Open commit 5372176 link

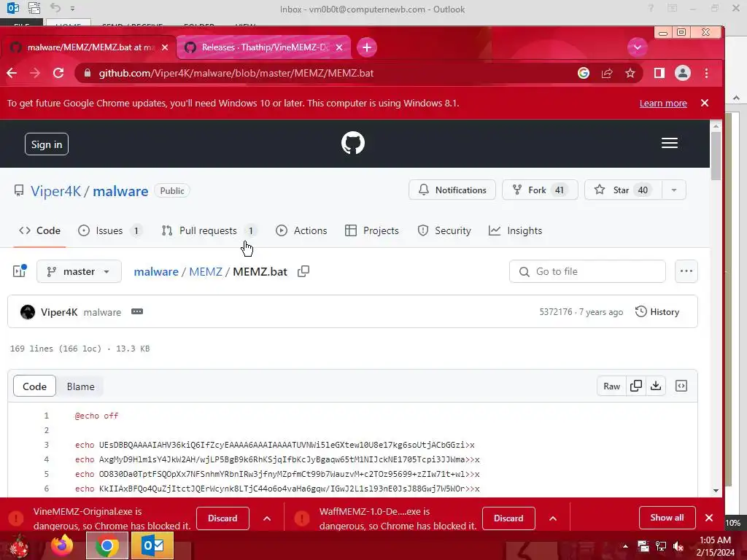[x=555, y=312]
